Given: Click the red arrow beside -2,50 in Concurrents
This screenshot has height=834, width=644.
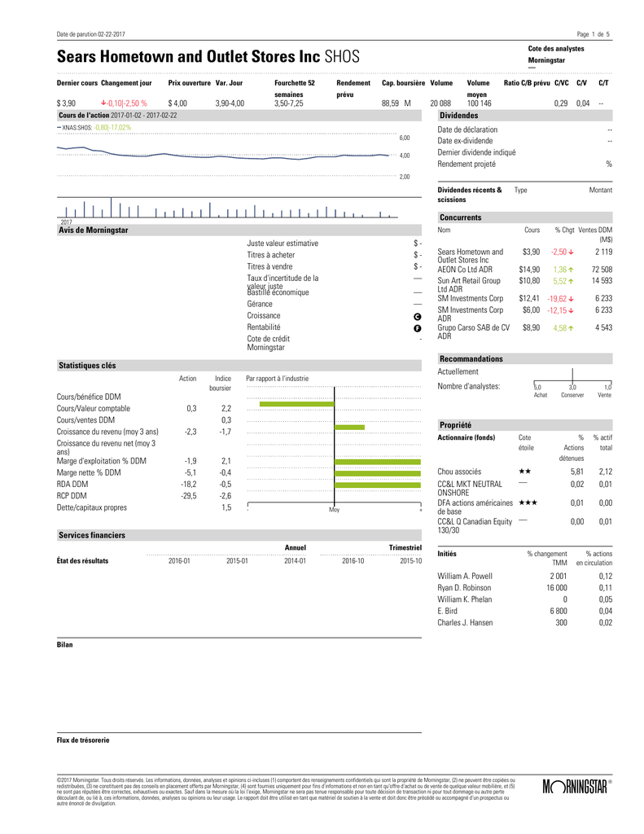Looking at the screenshot, I should 572,252.
